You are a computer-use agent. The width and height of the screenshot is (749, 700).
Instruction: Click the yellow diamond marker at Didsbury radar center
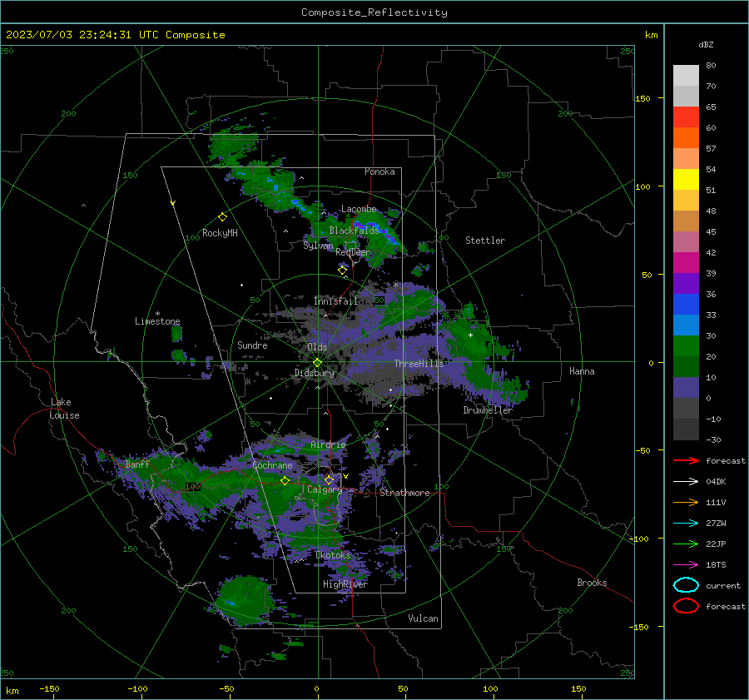[x=317, y=363]
